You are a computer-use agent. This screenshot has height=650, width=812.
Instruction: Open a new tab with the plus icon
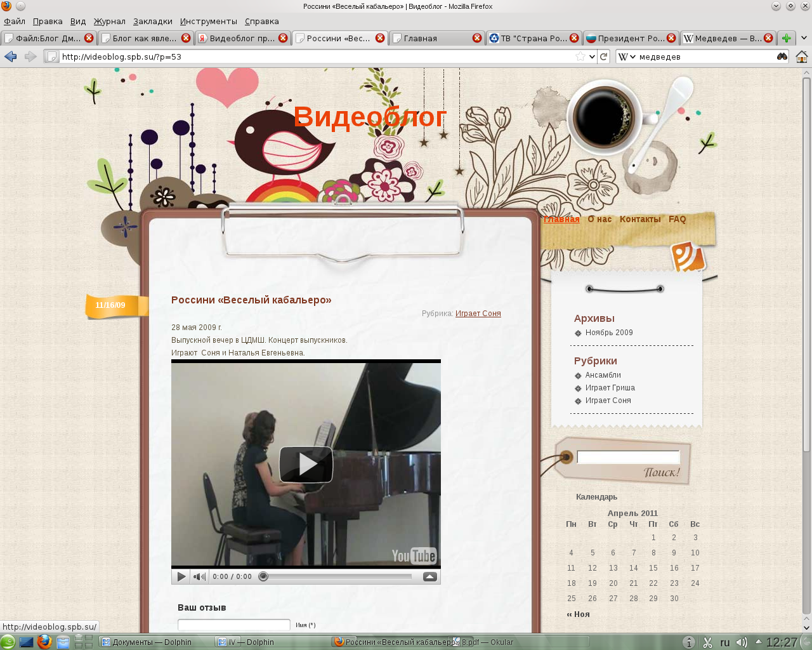[x=787, y=38]
